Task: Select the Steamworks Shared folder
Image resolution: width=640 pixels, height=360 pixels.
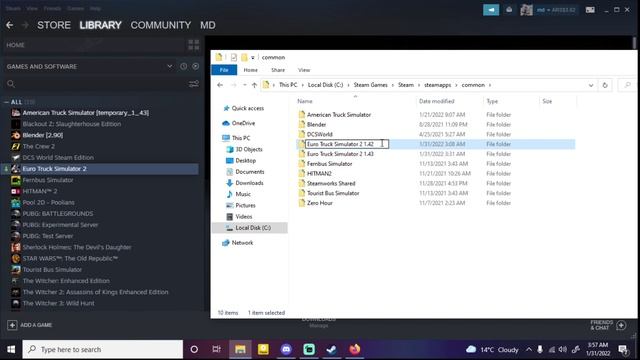Action: (x=331, y=183)
